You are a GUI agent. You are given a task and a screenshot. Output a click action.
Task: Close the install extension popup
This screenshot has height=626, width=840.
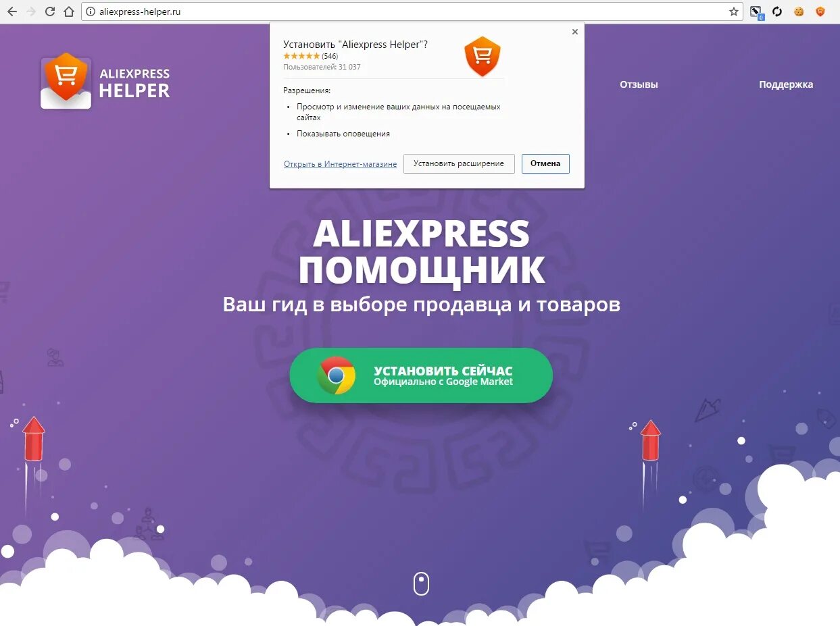(575, 32)
